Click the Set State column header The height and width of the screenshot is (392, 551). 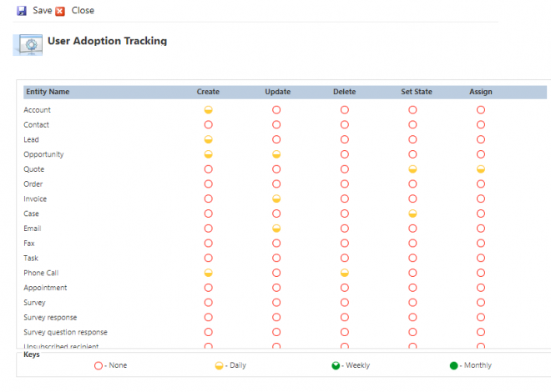click(416, 92)
